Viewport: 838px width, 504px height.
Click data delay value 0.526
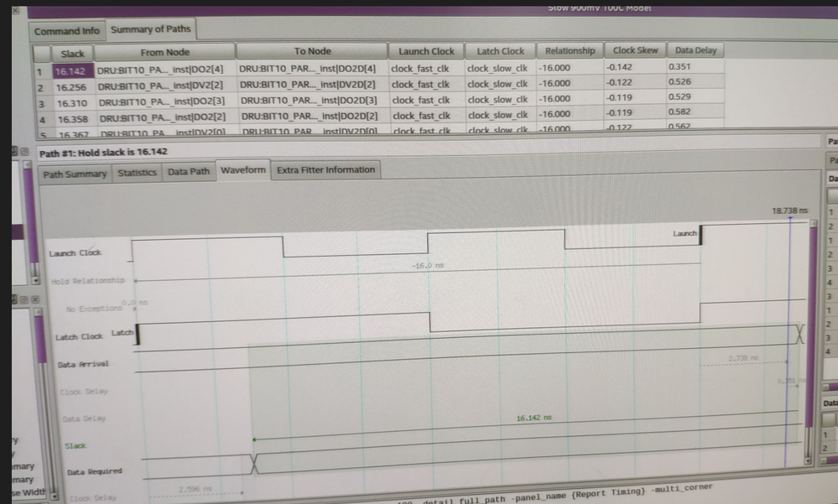click(x=695, y=82)
